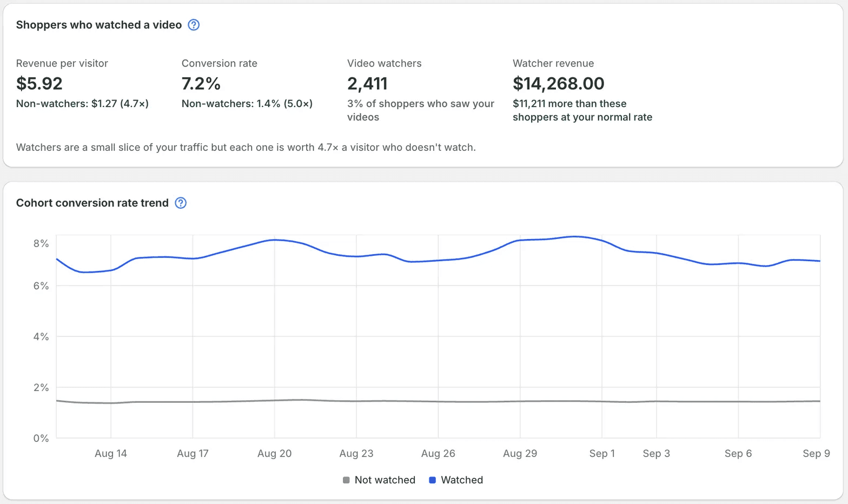Click Non-watchers: 1.4% (5.0×) comparison text

[247, 103]
